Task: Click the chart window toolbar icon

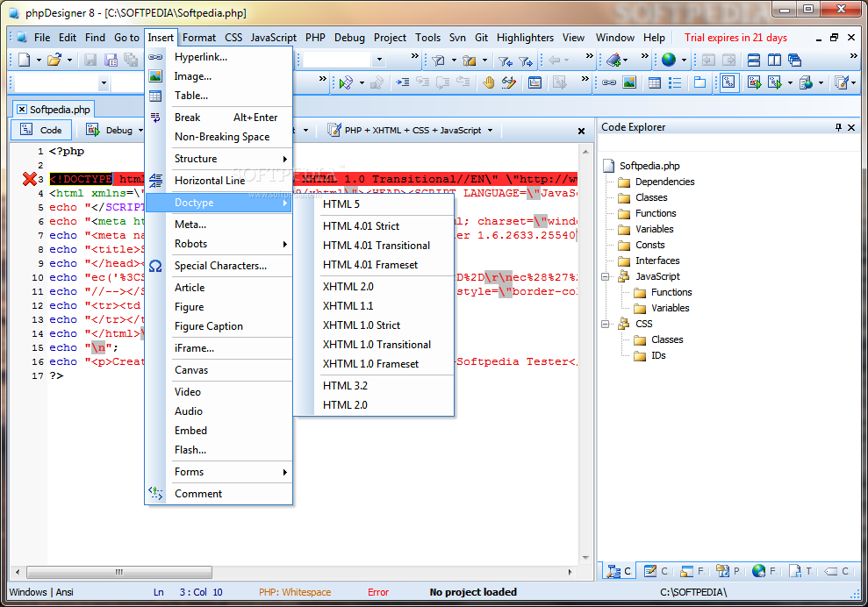Action: point(534,83)
